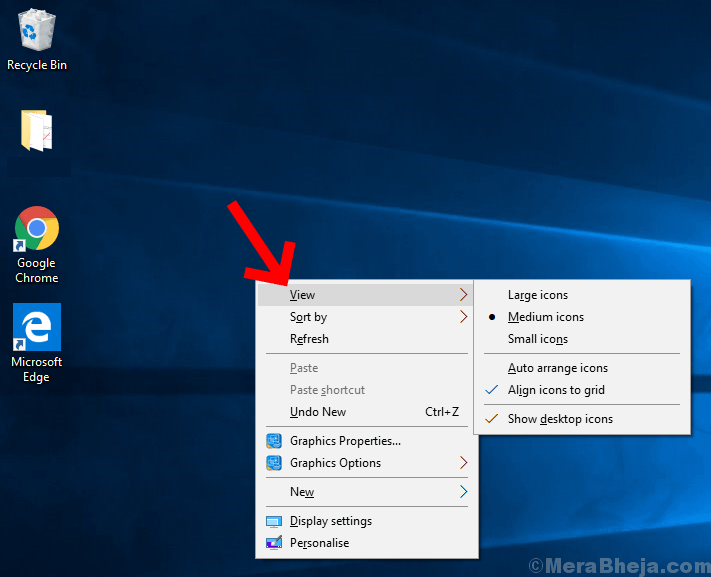This screenshot has height=577, width=711.
Task: Expand the Graphics Options submenu arrow
Action: coord(463,463)
